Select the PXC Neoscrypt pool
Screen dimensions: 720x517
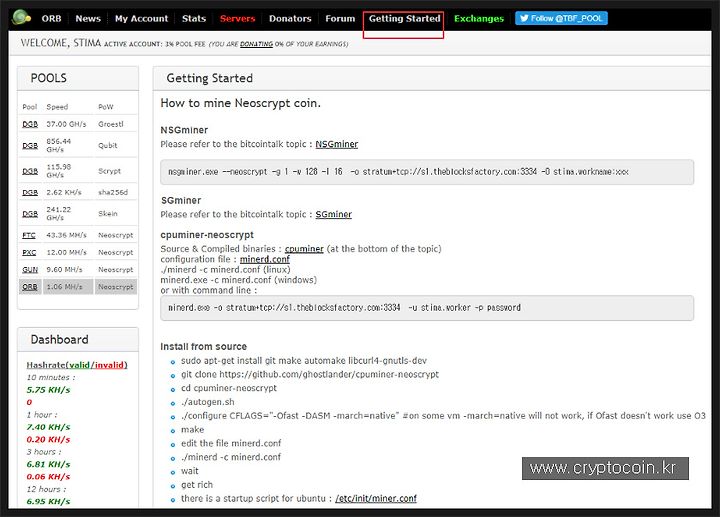click(29, 253)
